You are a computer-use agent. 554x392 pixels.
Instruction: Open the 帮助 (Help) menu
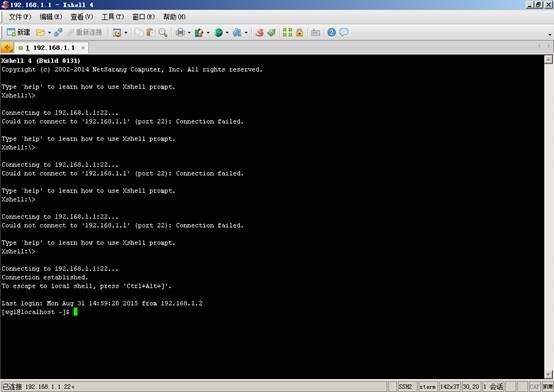point(174,17)
